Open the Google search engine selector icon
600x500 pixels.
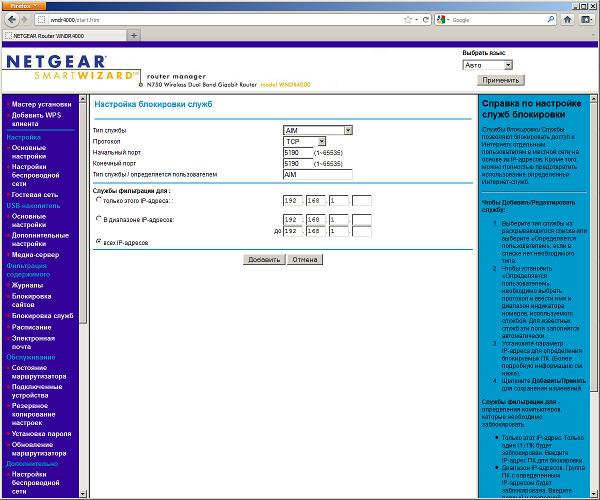click(x=443, y=20)
